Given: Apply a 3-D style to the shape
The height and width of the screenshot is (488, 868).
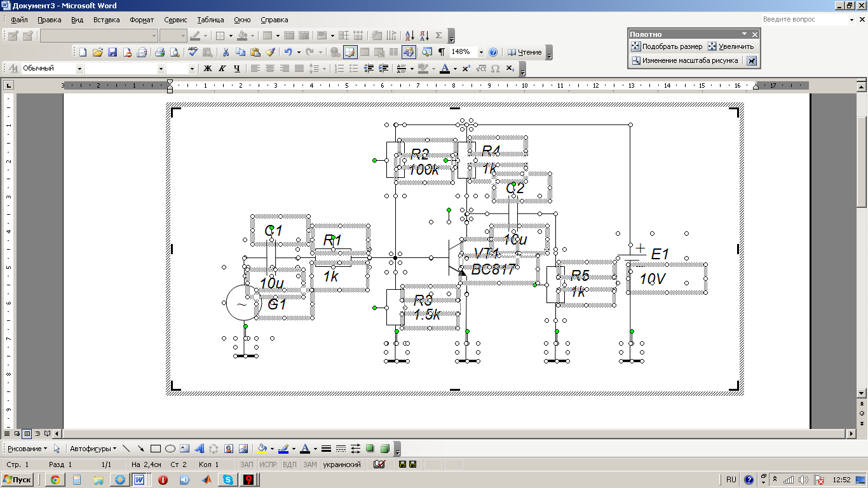Looking at the screenshot, I should pos(384,448).
